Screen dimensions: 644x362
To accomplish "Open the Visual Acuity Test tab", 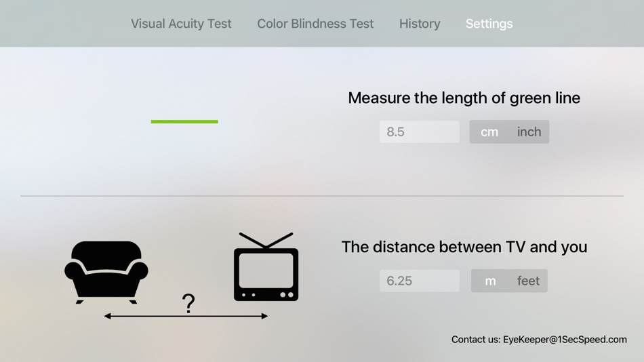I will point(181,24).
